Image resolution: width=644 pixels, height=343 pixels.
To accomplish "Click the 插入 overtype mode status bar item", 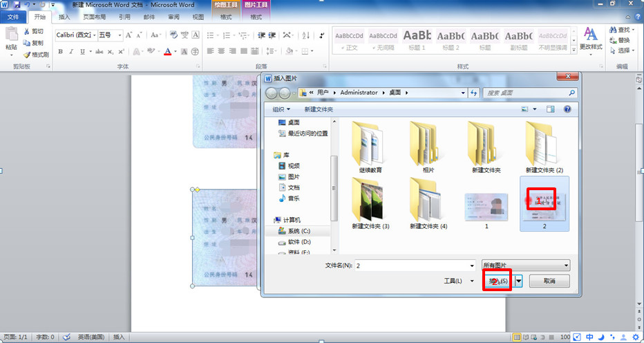I will [x=119, y=337].
